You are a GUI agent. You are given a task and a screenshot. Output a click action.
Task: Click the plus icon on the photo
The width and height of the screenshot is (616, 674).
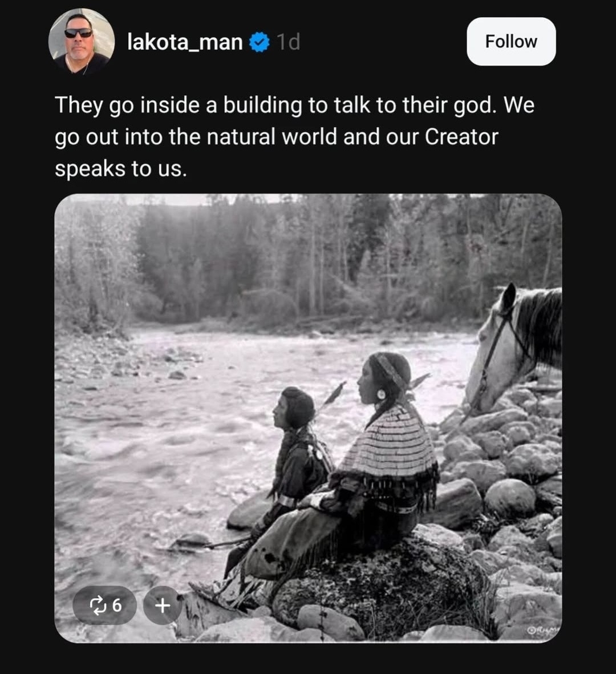pos(163,605)
